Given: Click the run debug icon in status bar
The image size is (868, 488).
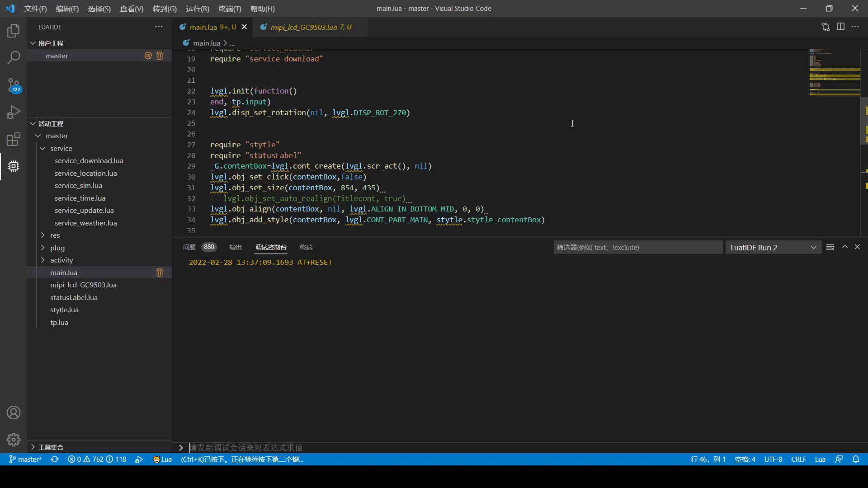Looking at the screenshot, I should click(139, 459).
